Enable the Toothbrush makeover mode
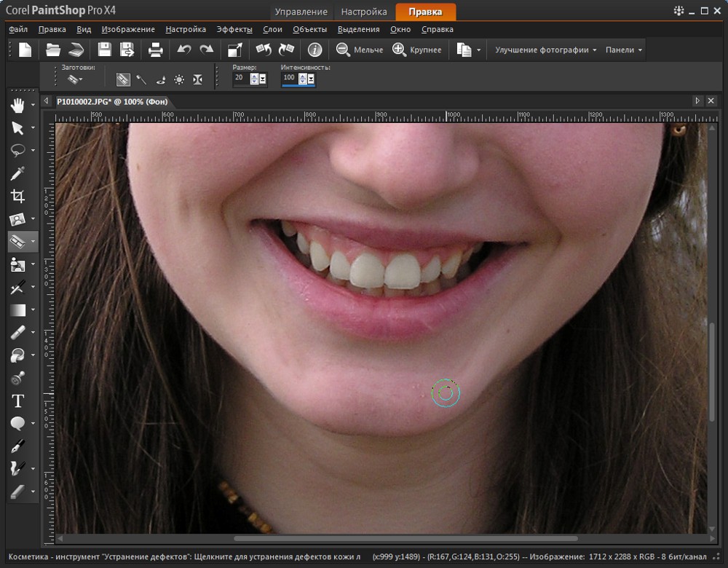This screenshot has width=728, height=568. tap(141, 79)
